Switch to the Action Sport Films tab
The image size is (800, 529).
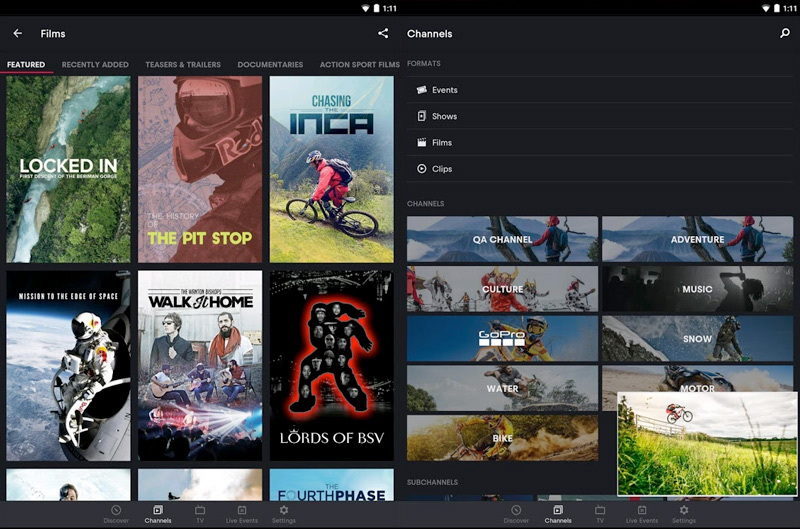click(359, 65)
